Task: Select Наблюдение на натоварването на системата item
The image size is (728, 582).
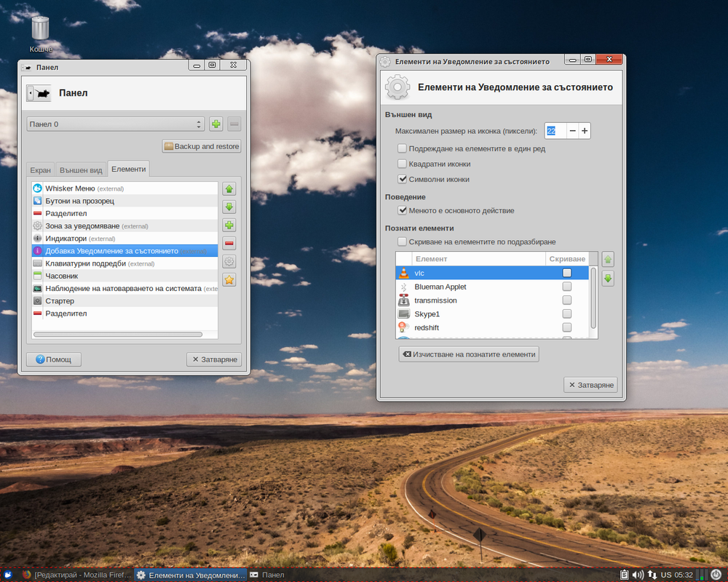Action: pos(124,289)
